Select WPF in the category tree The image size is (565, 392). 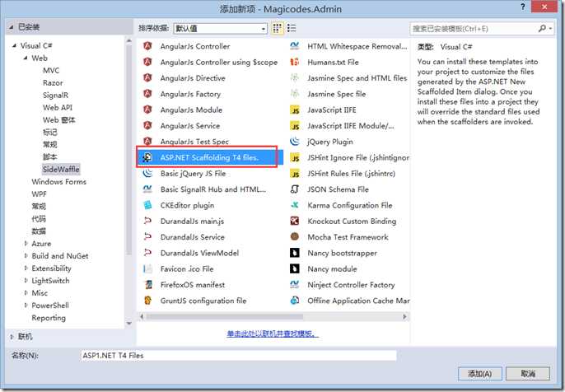click(x=39, y=194)
